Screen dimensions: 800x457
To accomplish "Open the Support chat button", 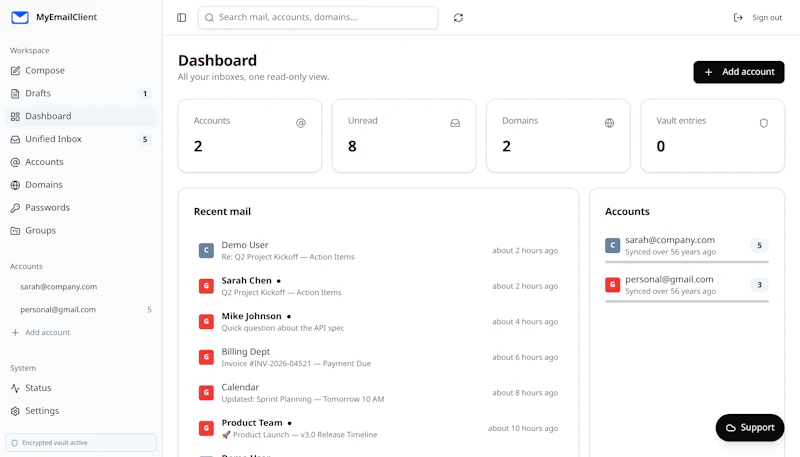I will tap(750, 427).
